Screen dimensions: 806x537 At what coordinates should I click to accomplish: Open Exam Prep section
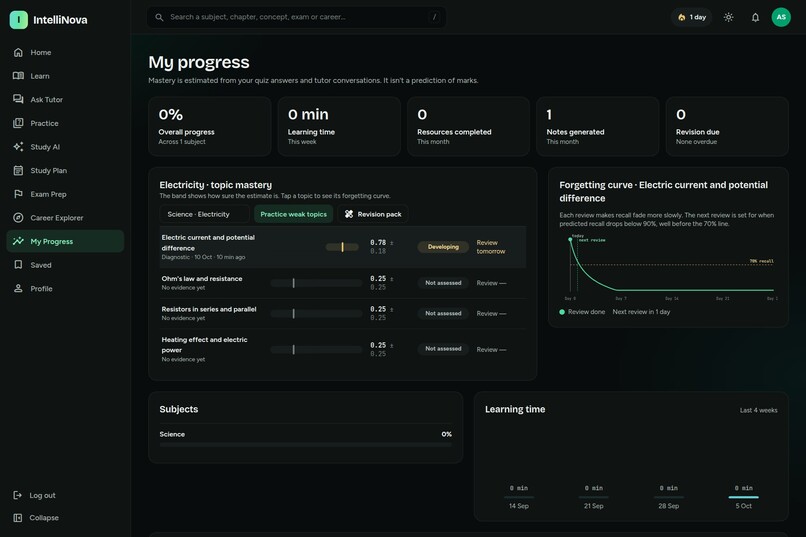(65, 194)
